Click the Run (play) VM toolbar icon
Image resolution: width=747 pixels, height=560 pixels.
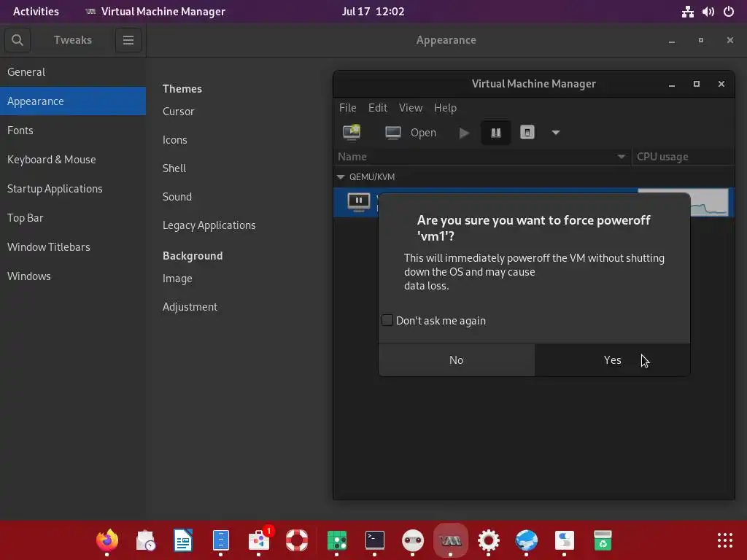click(464, 133)
